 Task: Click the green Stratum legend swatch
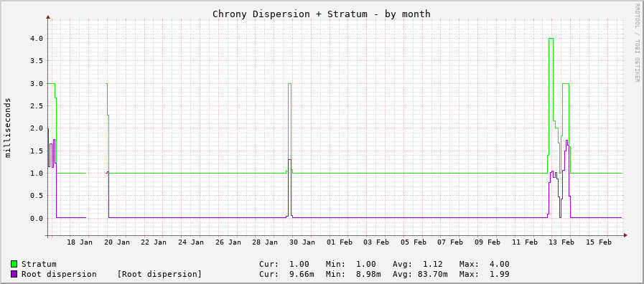pos(14,264)
